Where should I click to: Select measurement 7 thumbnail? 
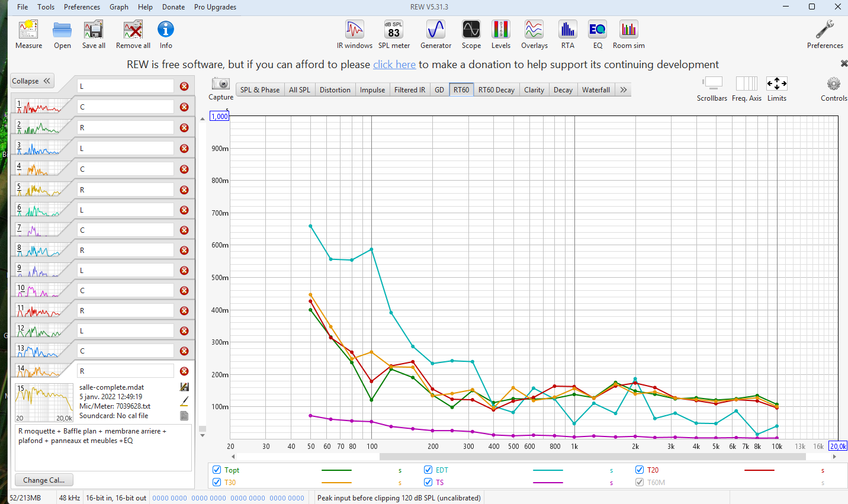click(38, 230)
